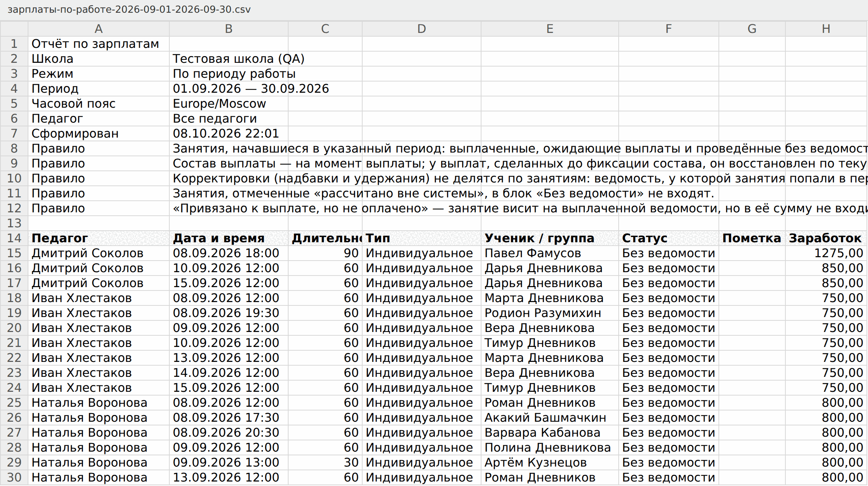The image size is (868, 486).
Task: Click rule text starting 'Занятия, отмеченные'
Action: coord(443,193)
